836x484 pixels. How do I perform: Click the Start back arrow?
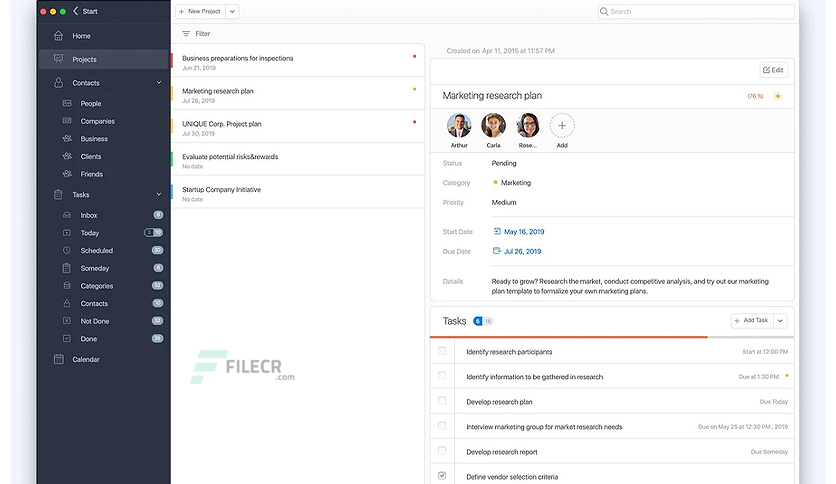(x=76, y=11)
